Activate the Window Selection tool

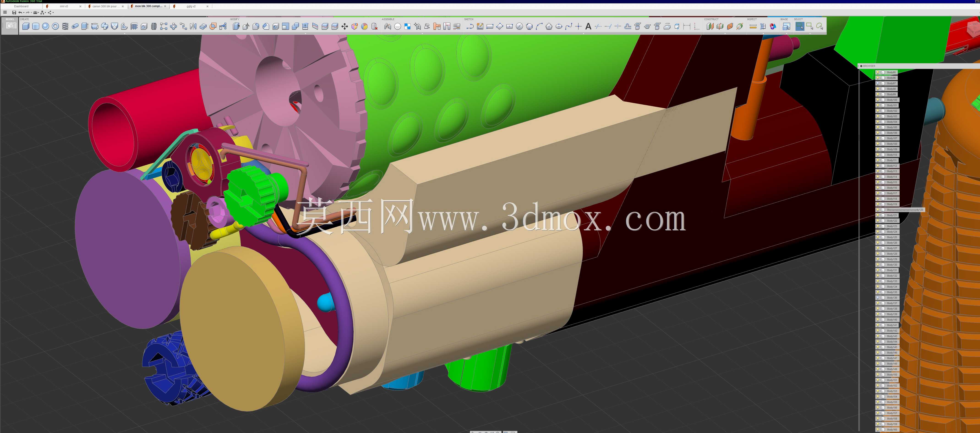point(810,26)
